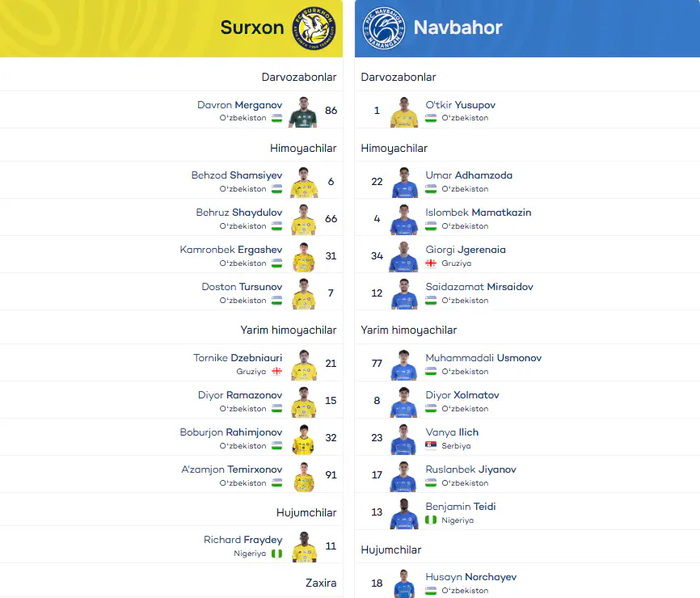Open Diyor Xolmatov's player profile

coord(462,395)
